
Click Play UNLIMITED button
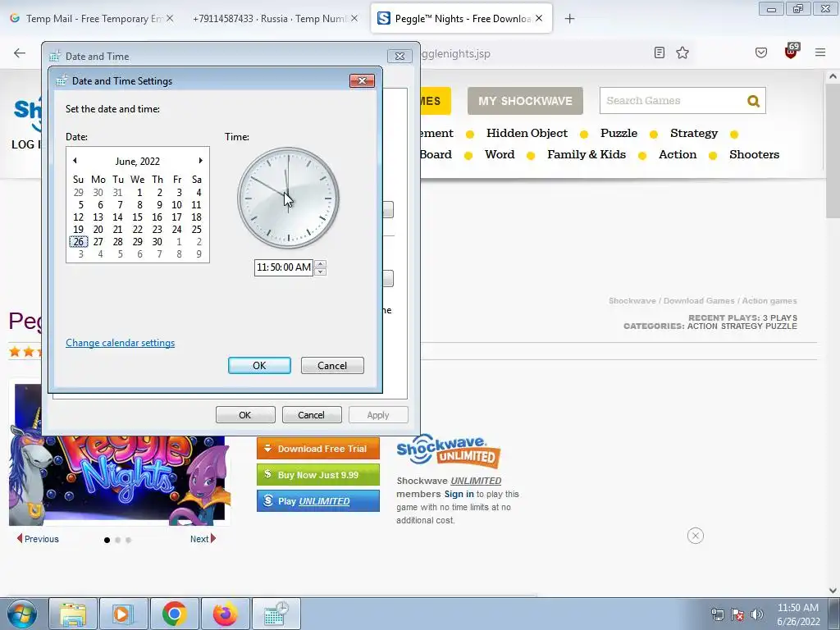pos(318,501)
